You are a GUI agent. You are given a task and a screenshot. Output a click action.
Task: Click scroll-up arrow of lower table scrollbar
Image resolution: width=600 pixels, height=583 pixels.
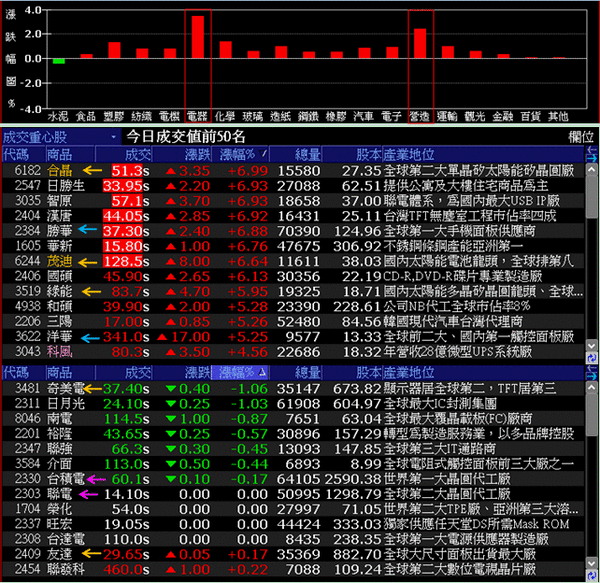click(592, 387)
